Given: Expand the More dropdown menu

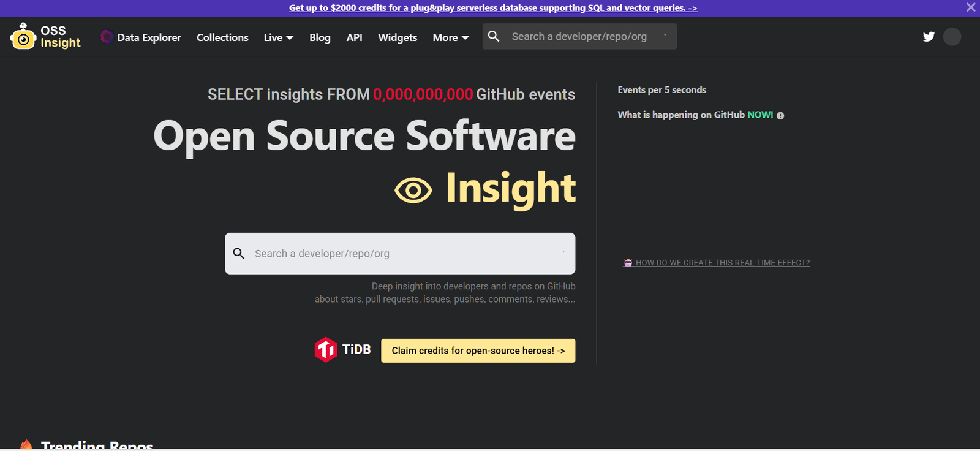Looking at the screenshot, I should coord(451,37).
